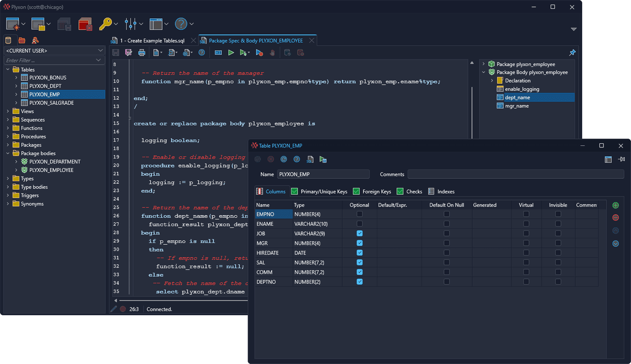Toggle Invisible checkbox for EMPNO
631x364 pixels.
[x=558, y=214]
